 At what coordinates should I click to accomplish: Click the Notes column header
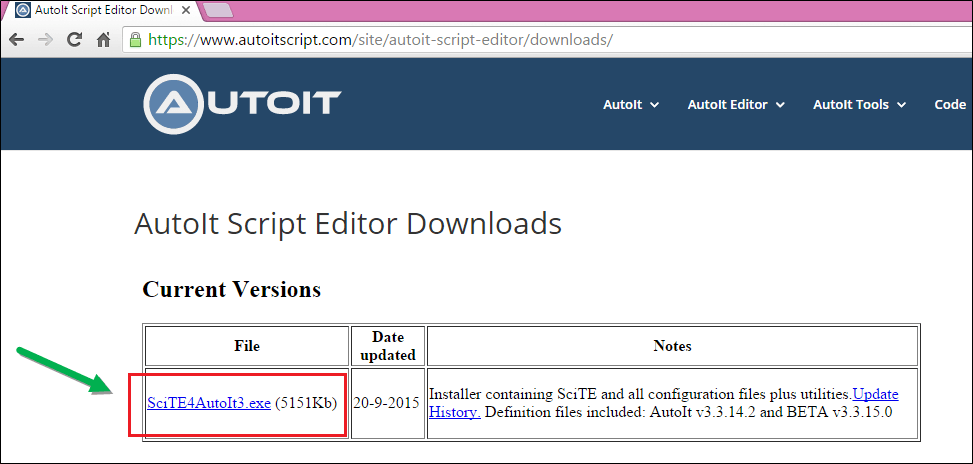pos(672,346)
